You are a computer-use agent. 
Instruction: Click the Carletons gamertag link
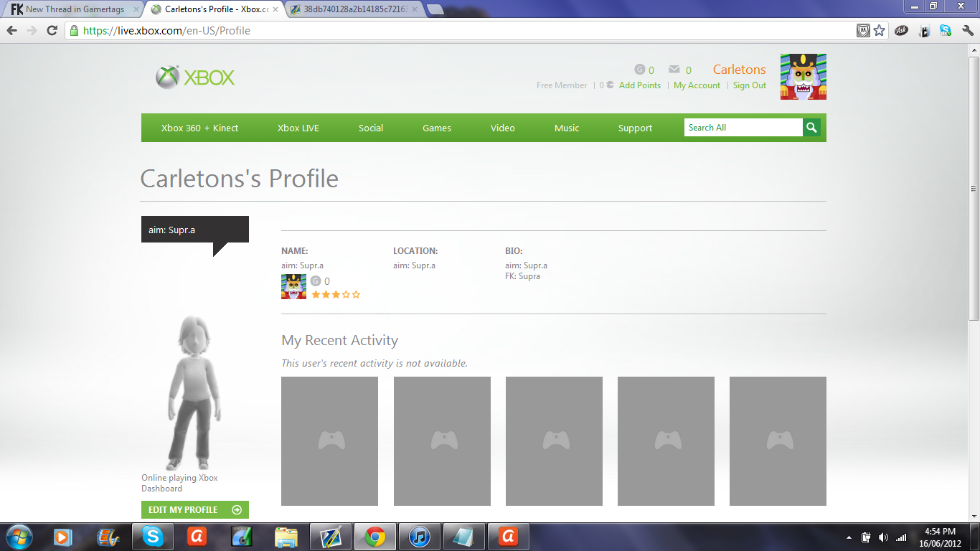739,70
